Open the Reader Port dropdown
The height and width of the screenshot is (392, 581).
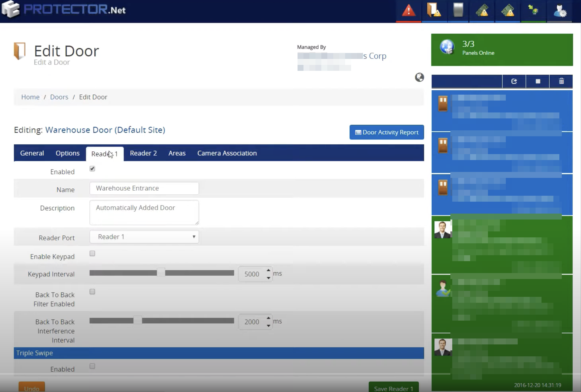[144, 237]
